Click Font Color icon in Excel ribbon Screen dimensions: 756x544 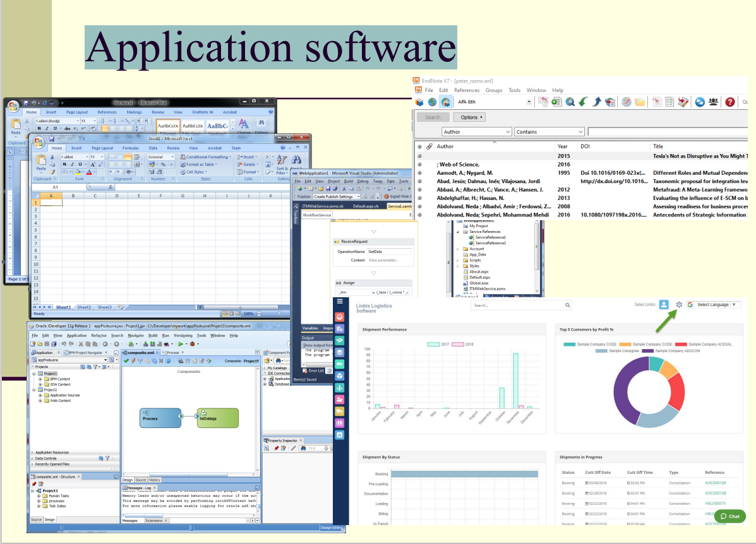pyautogui.click(x=90, y=172)
